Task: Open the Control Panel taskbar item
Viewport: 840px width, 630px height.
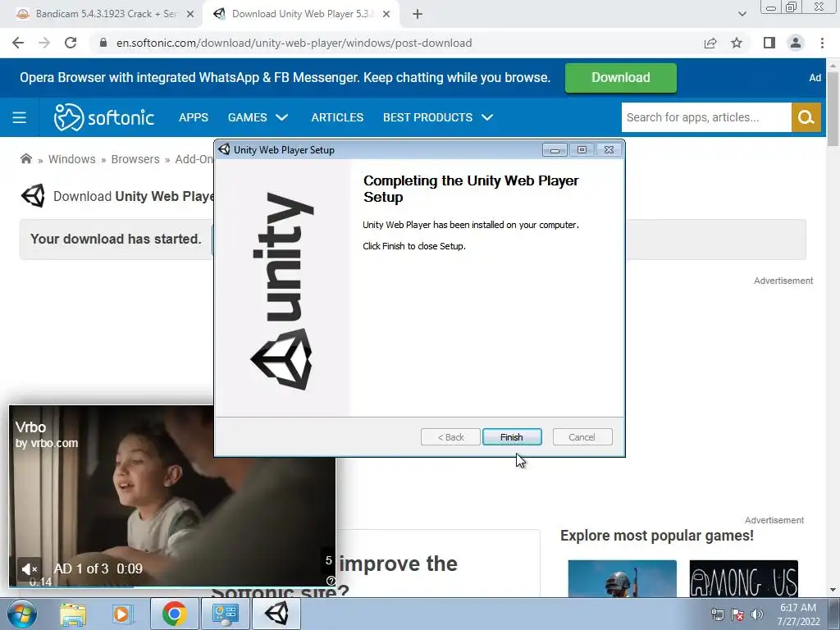Action: [225, 614]
